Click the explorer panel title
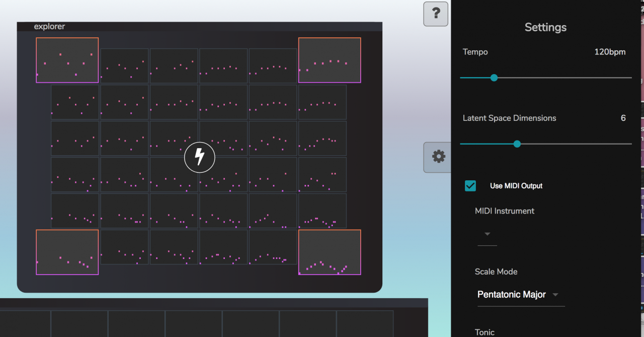The height and width of the screenshot is (337, 644). (49, 26)
